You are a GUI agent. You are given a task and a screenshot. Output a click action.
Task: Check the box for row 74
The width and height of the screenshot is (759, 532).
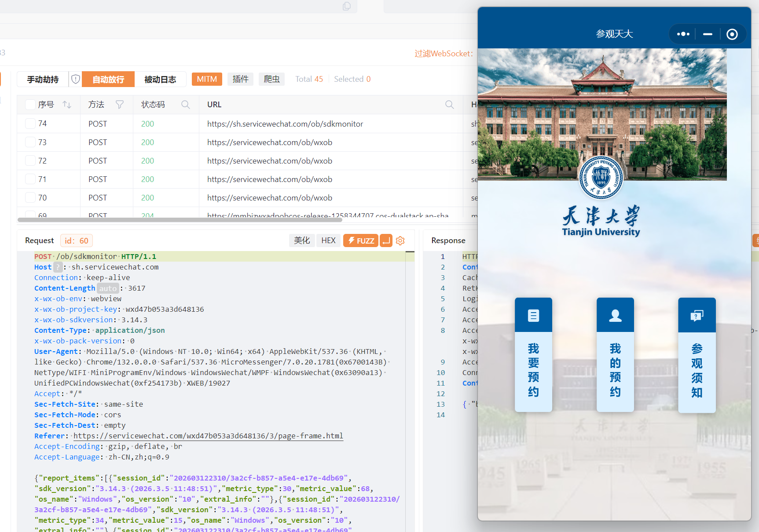tap(30, 124)
